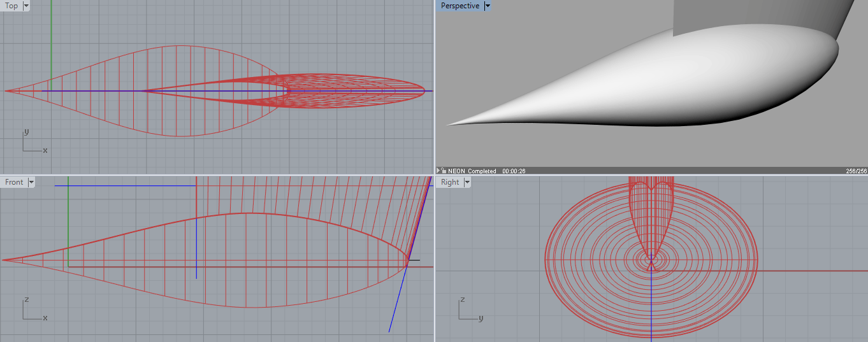The height and width of the screenshot is (342, 868).
Task: Click the x-y axis icon in Top viewport
Action: (x=34, y=141)
